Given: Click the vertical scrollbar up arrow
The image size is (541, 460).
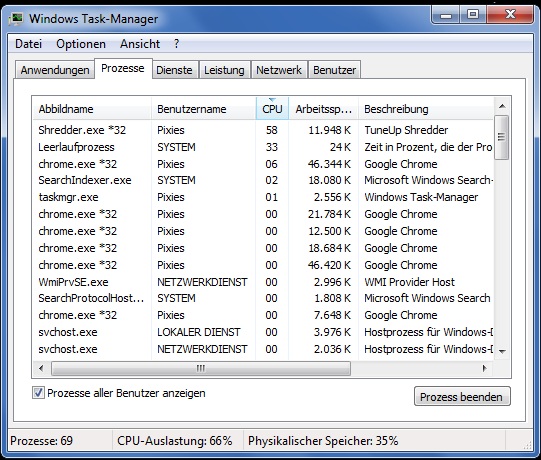Looking at the screenshot, I should (502, 106).
